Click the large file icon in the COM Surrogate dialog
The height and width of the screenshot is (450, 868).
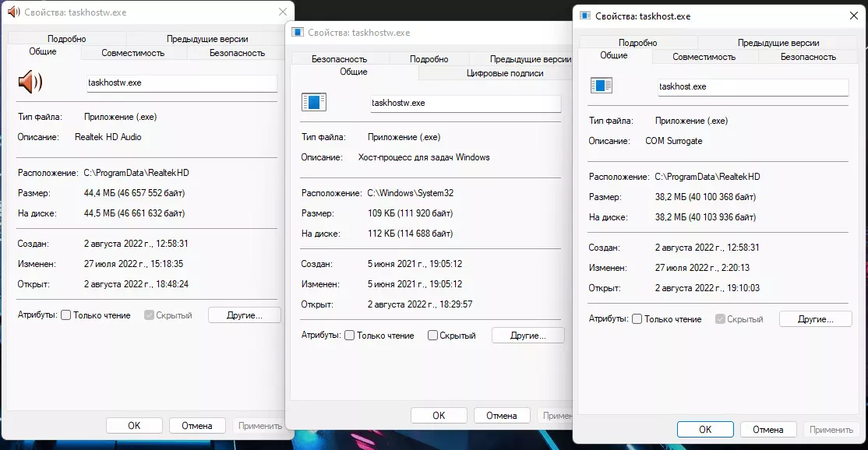pyautogui.click(x=602, y=86)
